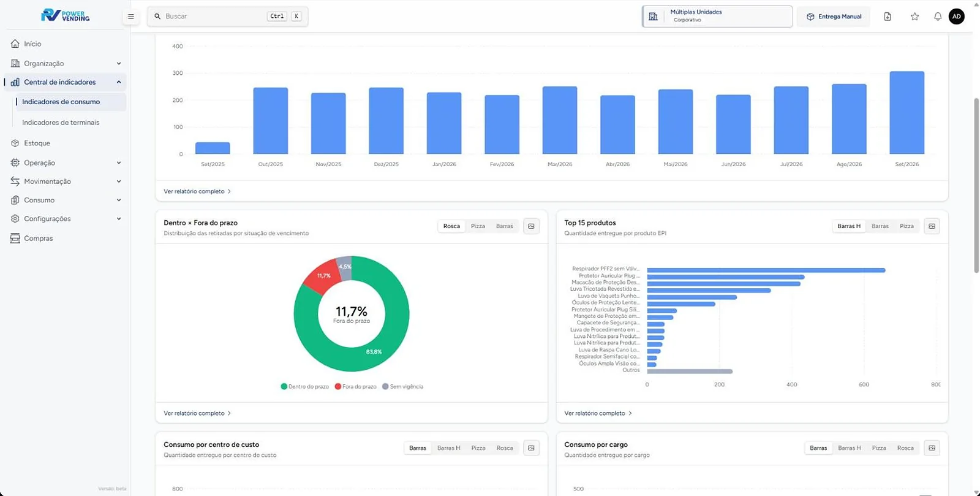Click the Estoque box icon
980x496 pixels.
coord(15,143)
